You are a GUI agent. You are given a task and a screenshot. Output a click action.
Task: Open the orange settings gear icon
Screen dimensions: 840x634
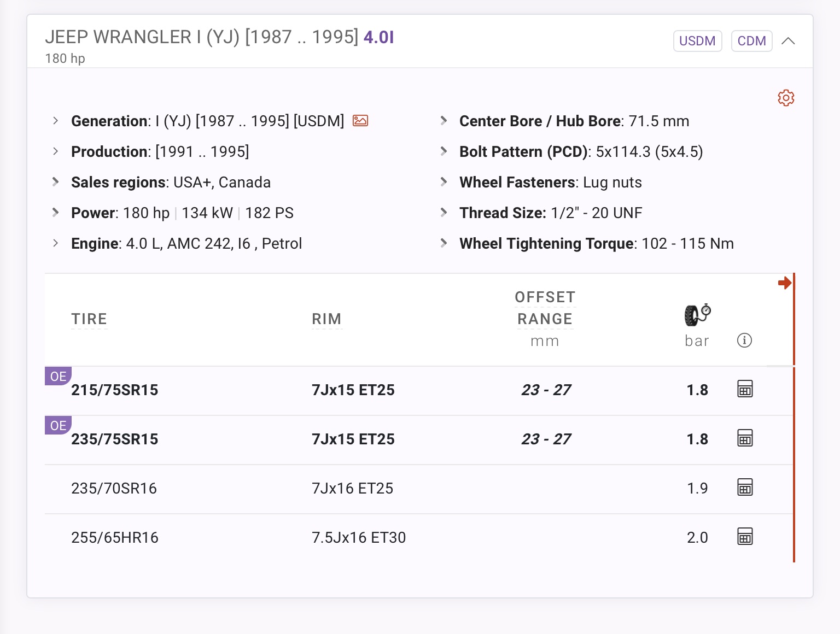pyautogui.click(x=786, y=98)
